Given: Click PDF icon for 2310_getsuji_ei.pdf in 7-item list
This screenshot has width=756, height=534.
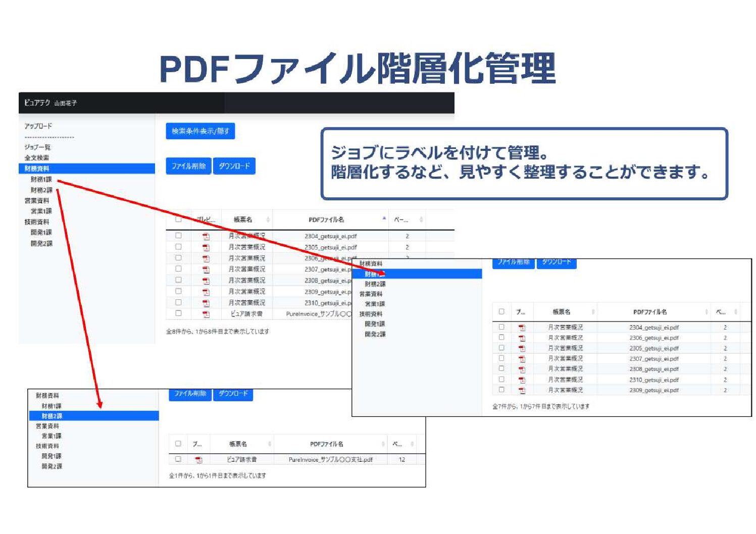Looking at the screenshot, I should click(522, 380).
